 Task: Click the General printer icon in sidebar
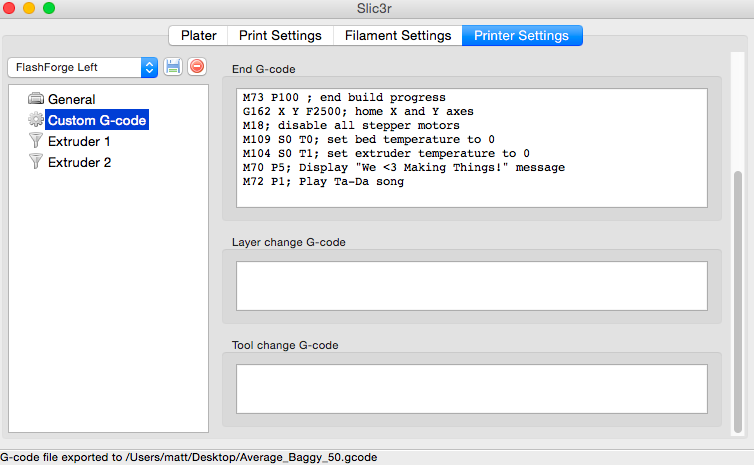pos(36,99)
